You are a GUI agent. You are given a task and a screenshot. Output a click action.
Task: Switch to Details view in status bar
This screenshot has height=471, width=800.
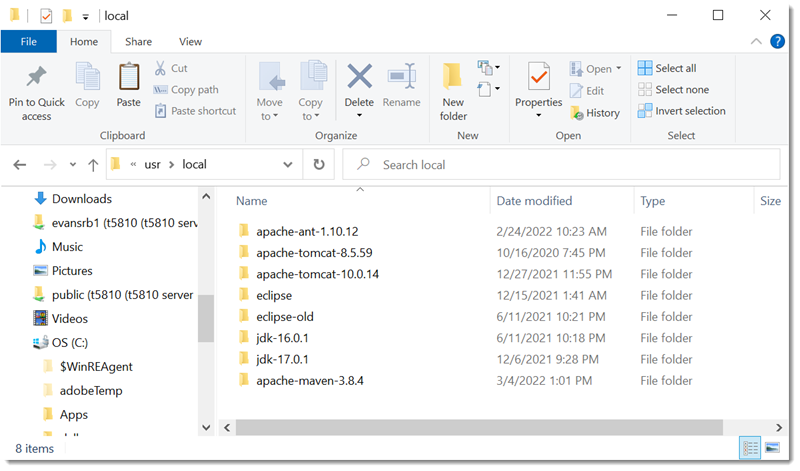tap(750, 449)
